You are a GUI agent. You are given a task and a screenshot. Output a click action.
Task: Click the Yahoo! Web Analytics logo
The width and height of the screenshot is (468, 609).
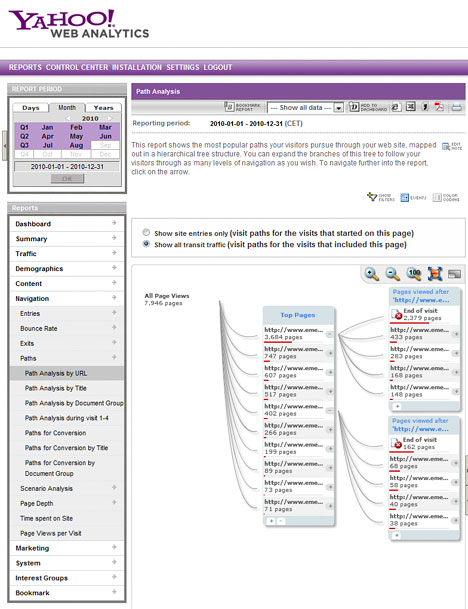pyautogui.click(x=79, y=24)
